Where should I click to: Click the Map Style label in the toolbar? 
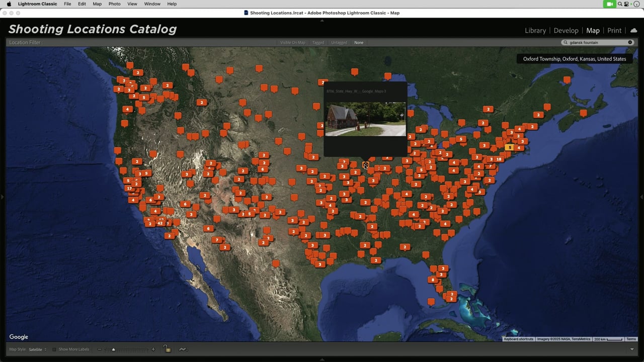pyautogui.click(x=18, y=349)
